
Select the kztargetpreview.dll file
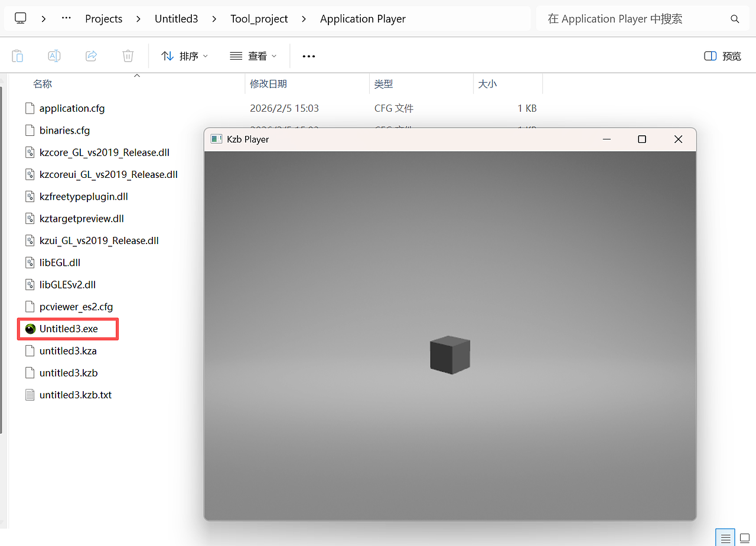82,219
